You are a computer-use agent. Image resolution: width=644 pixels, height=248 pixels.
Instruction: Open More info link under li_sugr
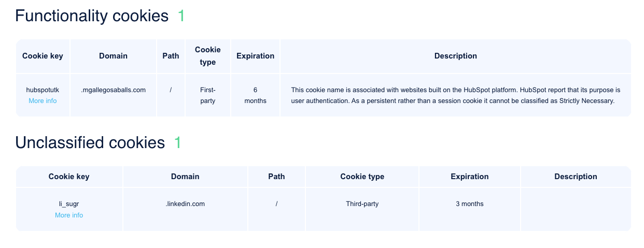69,215
